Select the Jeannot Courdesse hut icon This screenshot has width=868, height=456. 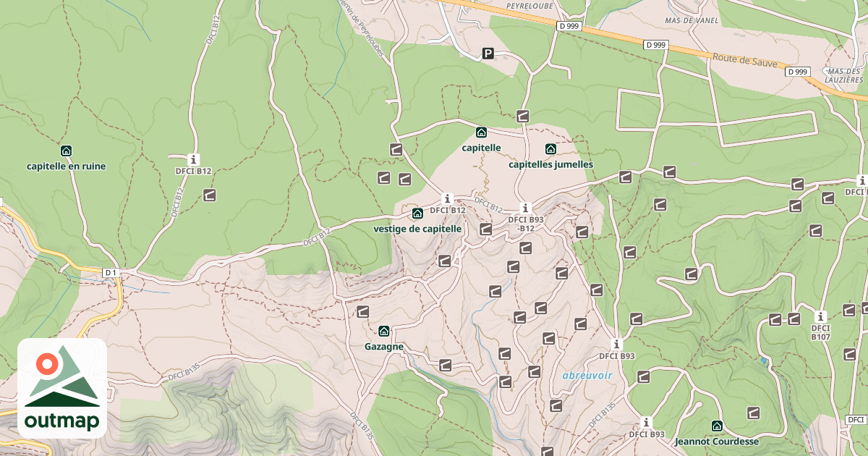click(717, 426)
